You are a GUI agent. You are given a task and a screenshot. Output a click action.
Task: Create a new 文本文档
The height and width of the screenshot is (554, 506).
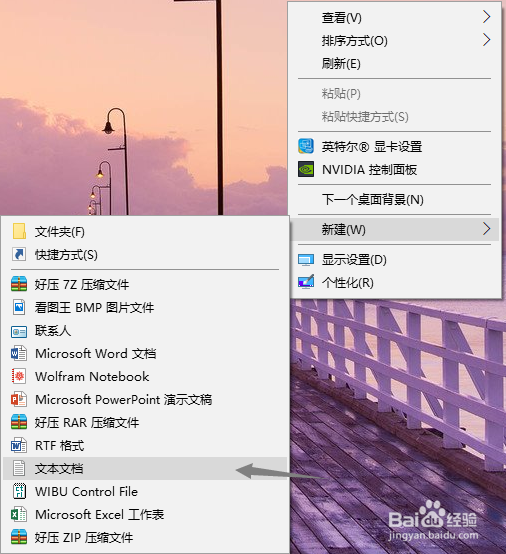click(x=145, y=468)
